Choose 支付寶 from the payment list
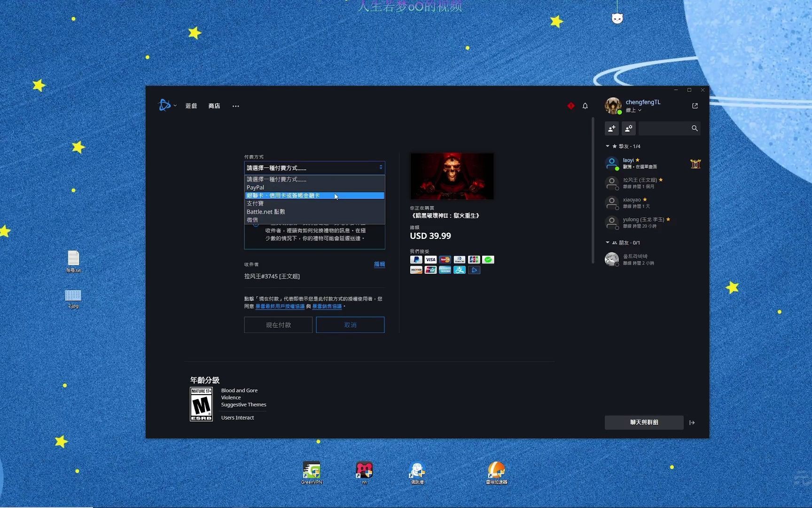812x508 pixels. [314, 204]
